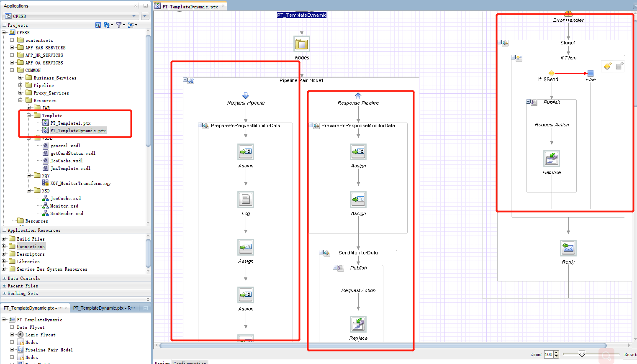
Task: Click the Request Pipeline down-arrow icon
Action: point(246,96)
